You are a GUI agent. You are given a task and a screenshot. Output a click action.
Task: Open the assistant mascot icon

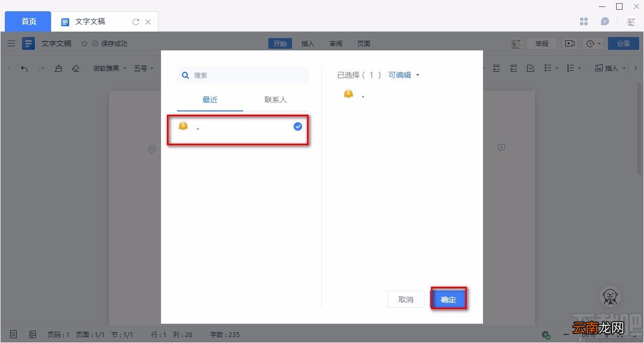pos(610,296)
